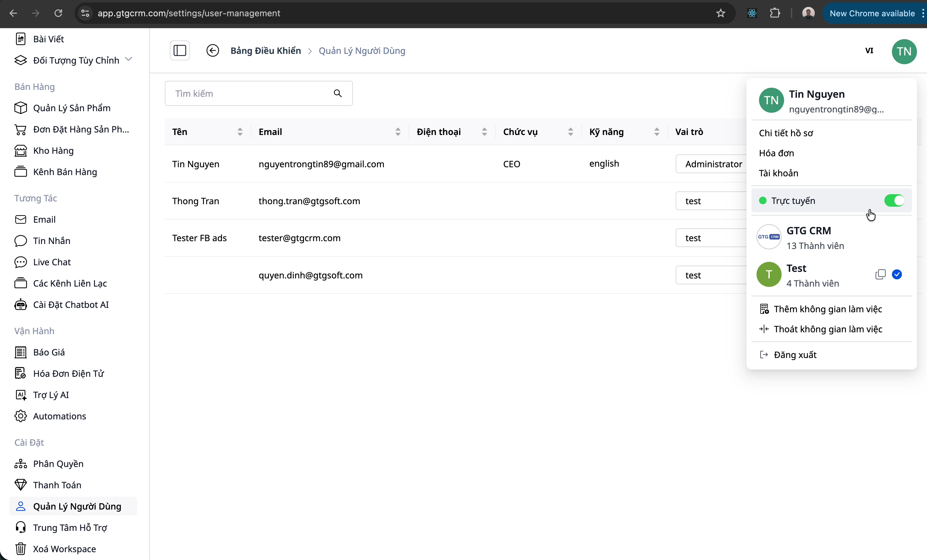927x560 pixels.
Task: Expand Đối Tượng Tùy Chỉnh chevron
Action: [129, 59]
